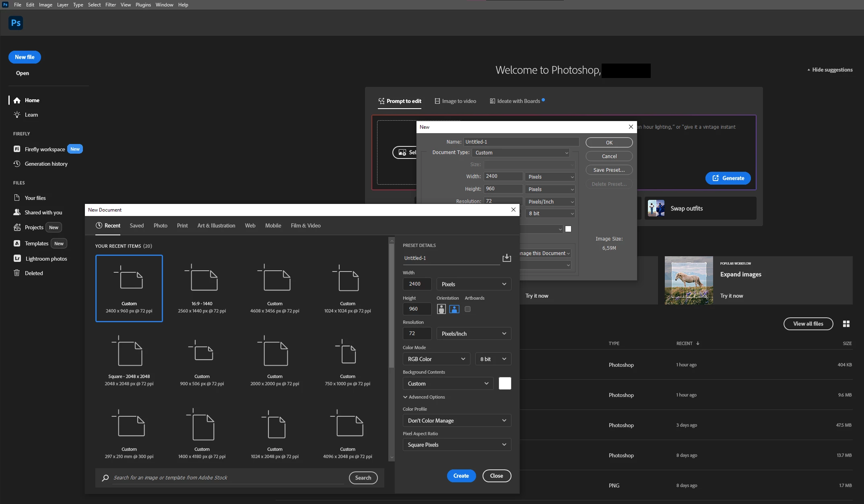Image resolution: width=864 pixels, height=504 pixels.
Task: Collapse the Advanced Options section
Action: [x=424, y=397]
